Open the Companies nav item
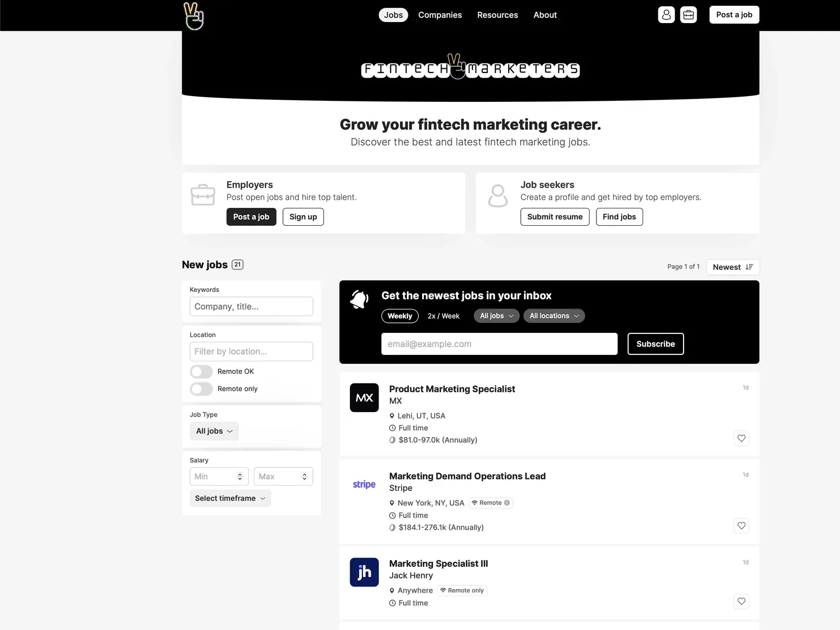 pyautogui.click(x=440, y=15)
